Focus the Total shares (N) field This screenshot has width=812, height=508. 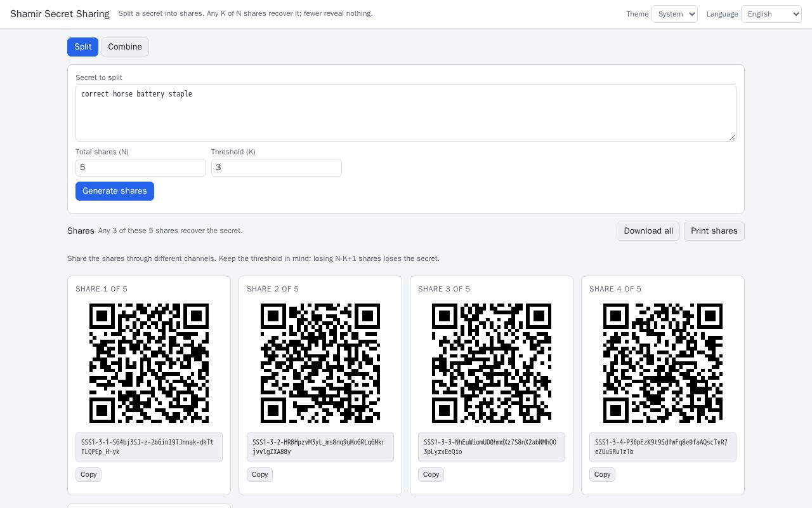coord(141,168)
